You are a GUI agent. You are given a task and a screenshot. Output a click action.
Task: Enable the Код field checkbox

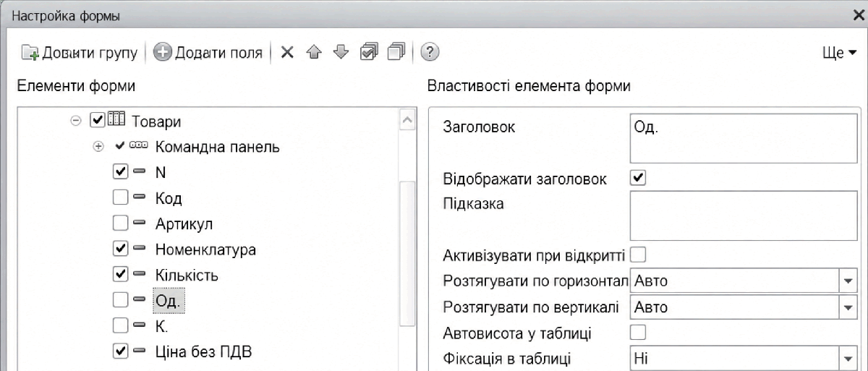121,198
